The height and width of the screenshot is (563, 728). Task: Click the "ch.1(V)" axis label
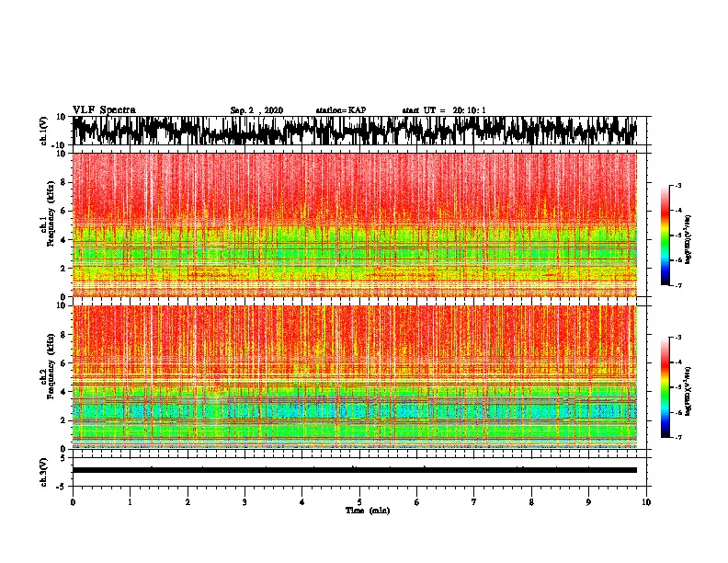click(x=44, y=131)
